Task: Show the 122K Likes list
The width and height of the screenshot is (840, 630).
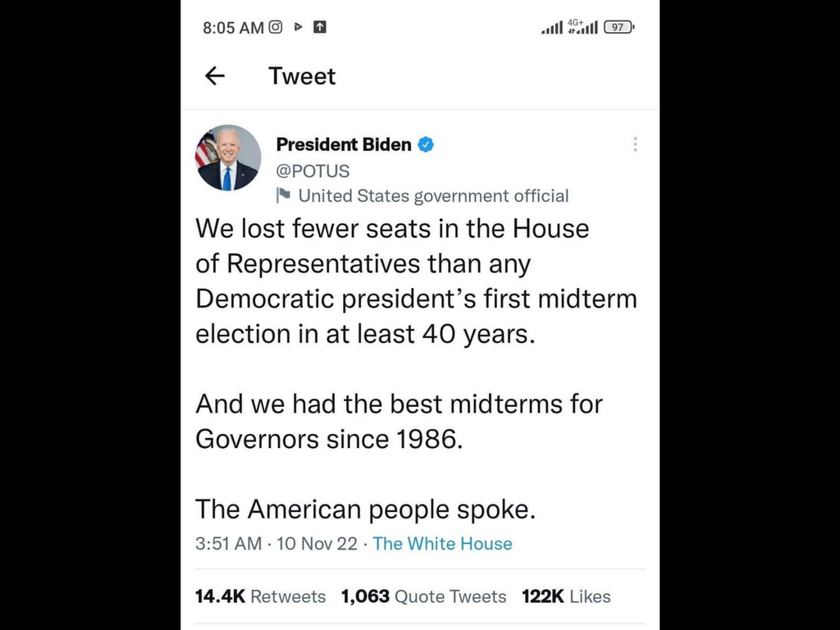Action: tap(566, 596)
